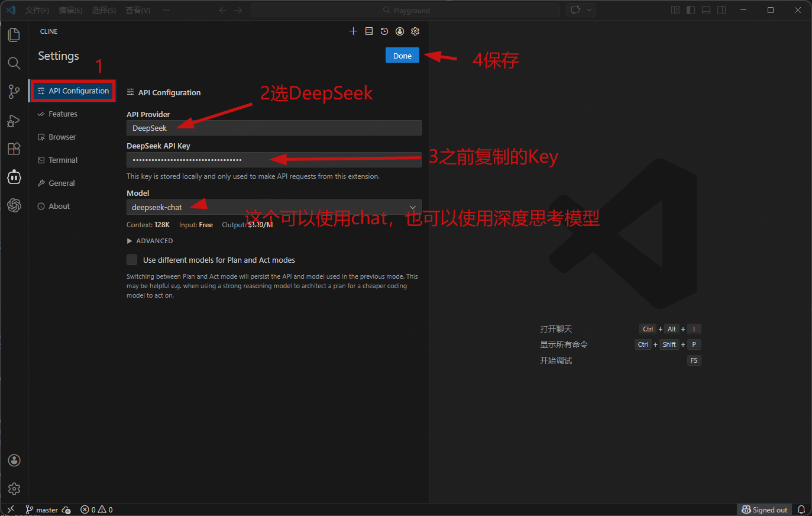Viewport: 812px width, 516px height.
Task: Open errors and warnings count in status bar
Action: (x=96, y=510)
